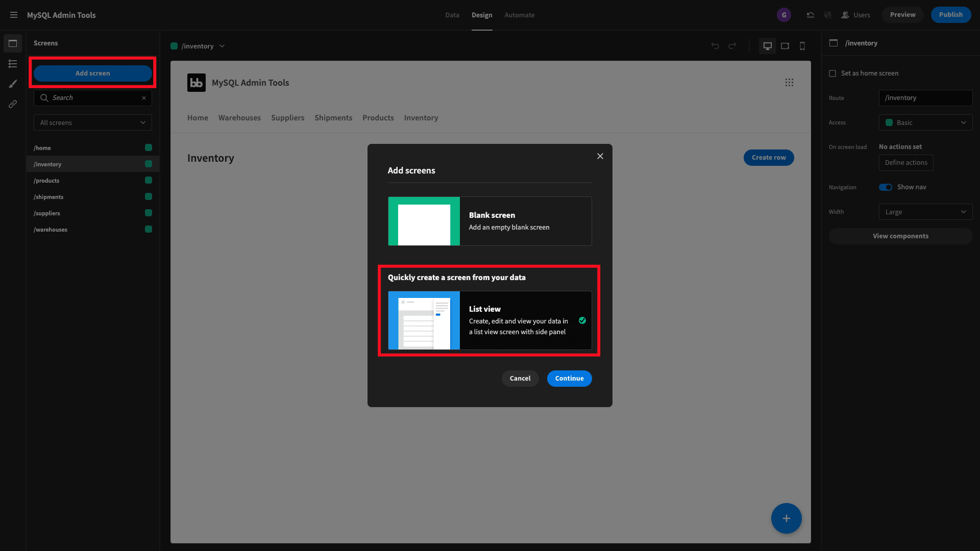Image resolution: width=980 pixels, height=551 pixels.
Task: Enable Set as home screen checkbox
Action: 832,72
